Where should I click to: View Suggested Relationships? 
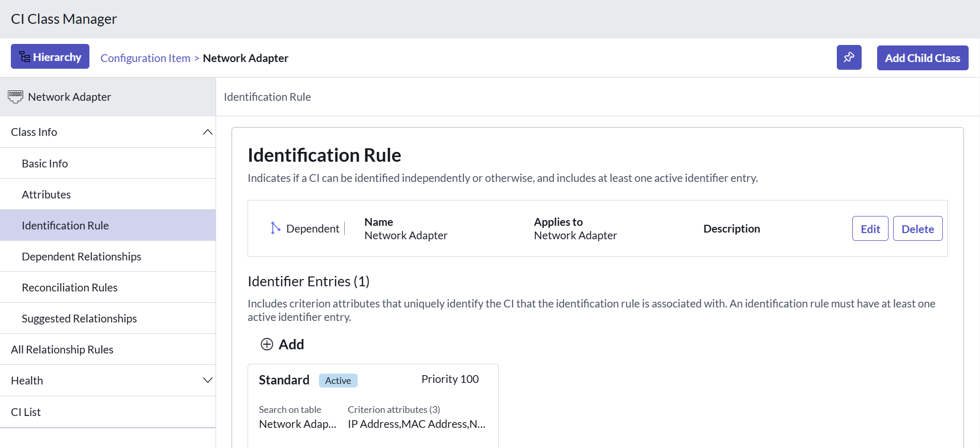click(x=79, y=319)
